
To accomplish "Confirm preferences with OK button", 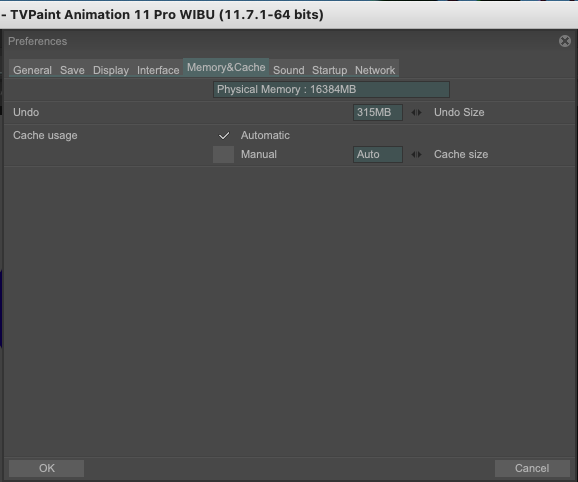I will (x=46, y=468).
